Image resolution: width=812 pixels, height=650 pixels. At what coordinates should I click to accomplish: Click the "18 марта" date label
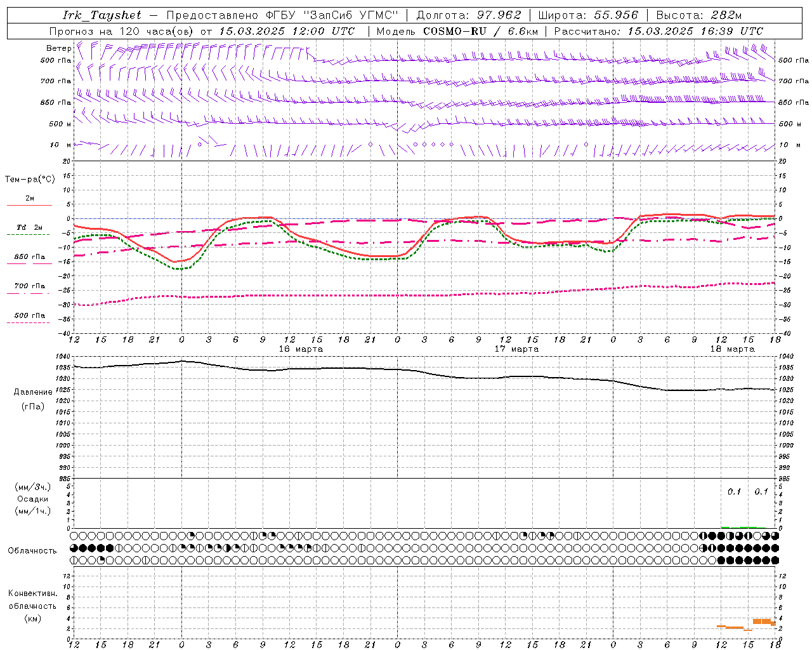tap(732, 349)
